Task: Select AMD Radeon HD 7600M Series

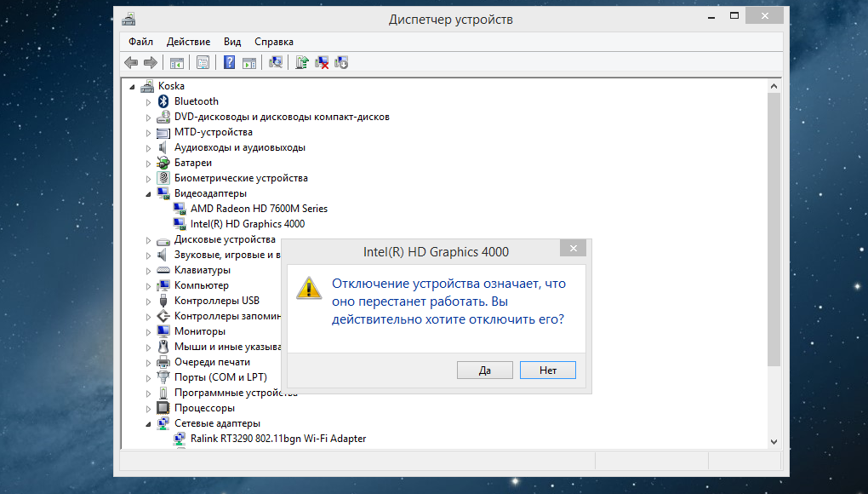Action: [259, 209]
